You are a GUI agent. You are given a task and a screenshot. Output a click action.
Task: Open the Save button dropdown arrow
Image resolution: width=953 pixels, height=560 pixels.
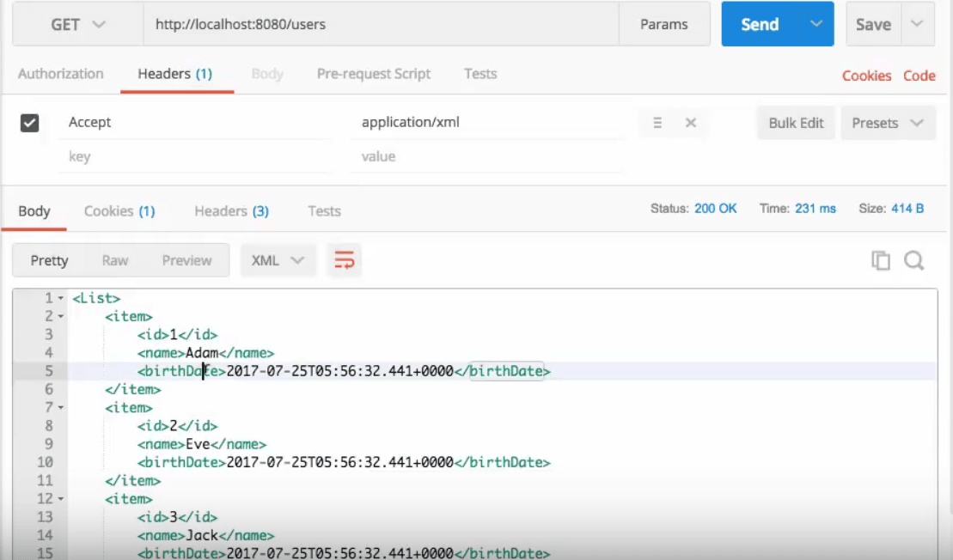coord(917,24)
